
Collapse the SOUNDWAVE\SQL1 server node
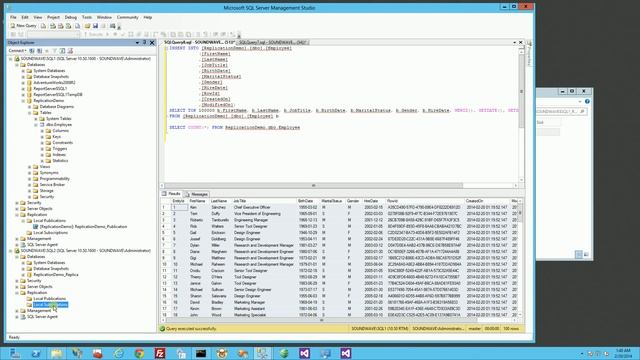pyautogui.click(x=11, y=59)
